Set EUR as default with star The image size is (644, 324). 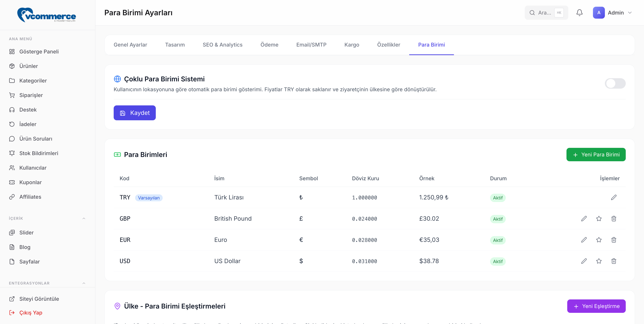point(599,240)
